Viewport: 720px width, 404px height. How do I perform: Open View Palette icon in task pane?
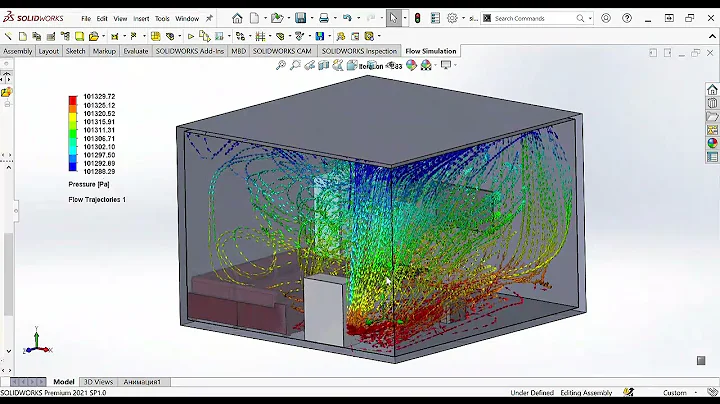click(712, 130)
